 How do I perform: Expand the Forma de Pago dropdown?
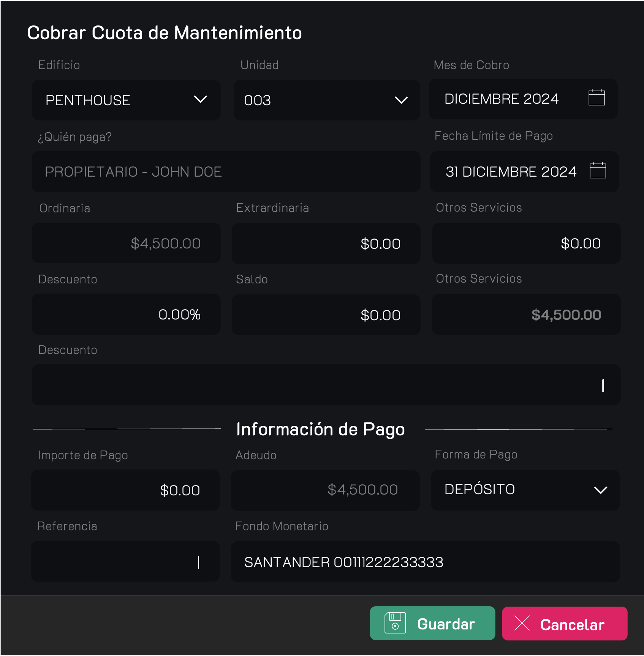[525, 490]
